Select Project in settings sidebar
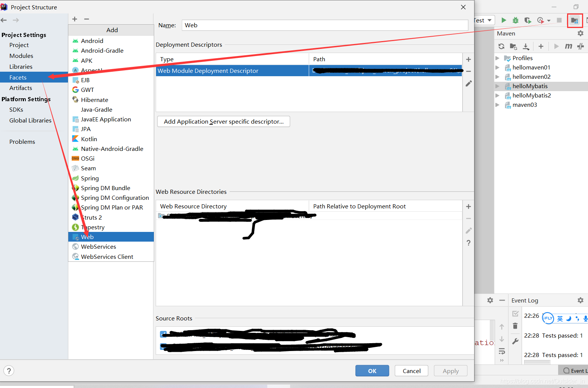 pyautogui.click(x=19, y=45)
